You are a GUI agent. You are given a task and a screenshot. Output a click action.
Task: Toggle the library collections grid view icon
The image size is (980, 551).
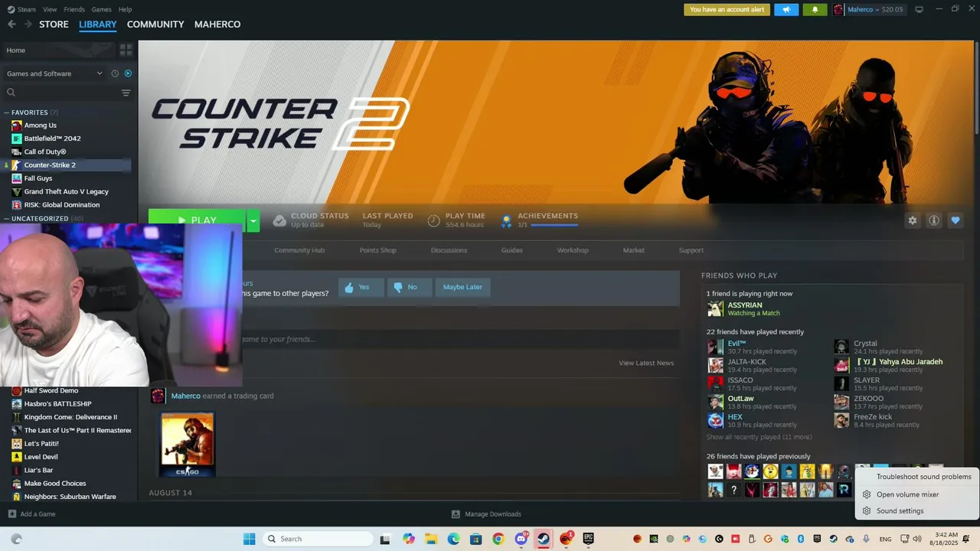126,50
